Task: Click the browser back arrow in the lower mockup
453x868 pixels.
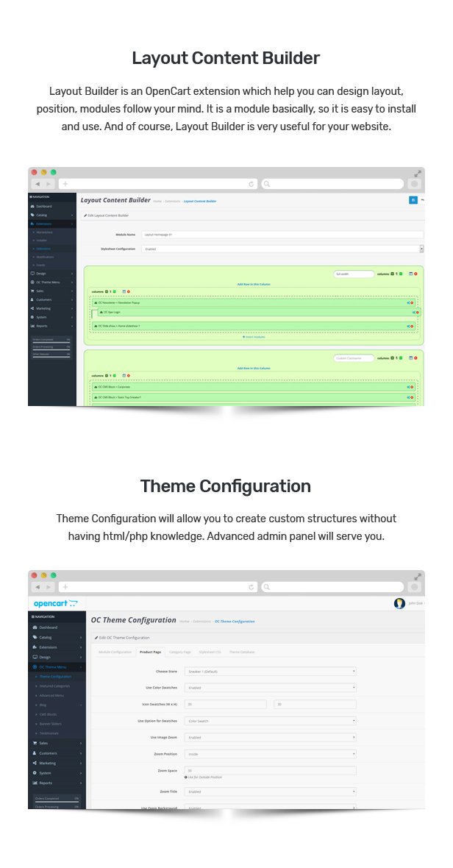Action: point(38,587)
